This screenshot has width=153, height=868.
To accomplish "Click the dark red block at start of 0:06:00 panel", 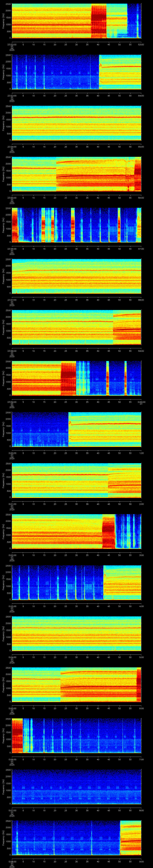I will click(x=17, y=736).
